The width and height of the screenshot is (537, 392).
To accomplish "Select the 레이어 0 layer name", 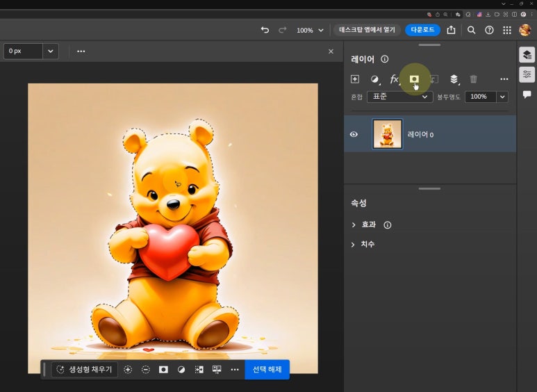I will [x=420, y=134].
